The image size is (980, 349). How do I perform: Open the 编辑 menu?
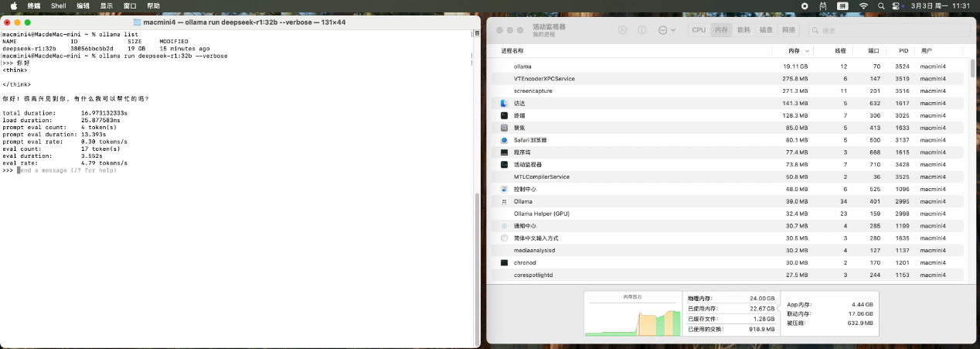coord(83,5)
